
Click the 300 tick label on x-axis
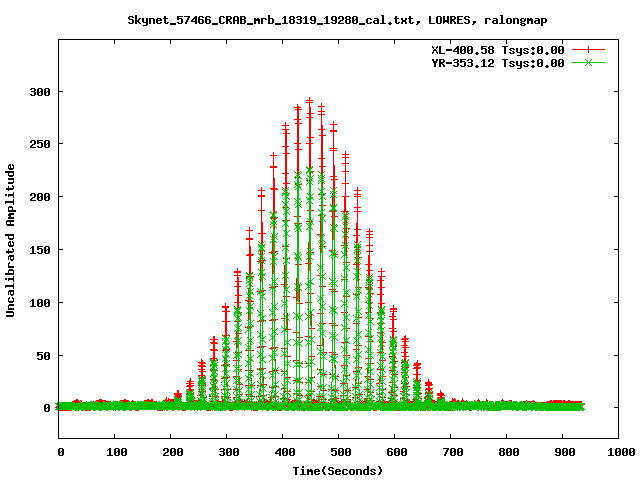pos(229,452)
